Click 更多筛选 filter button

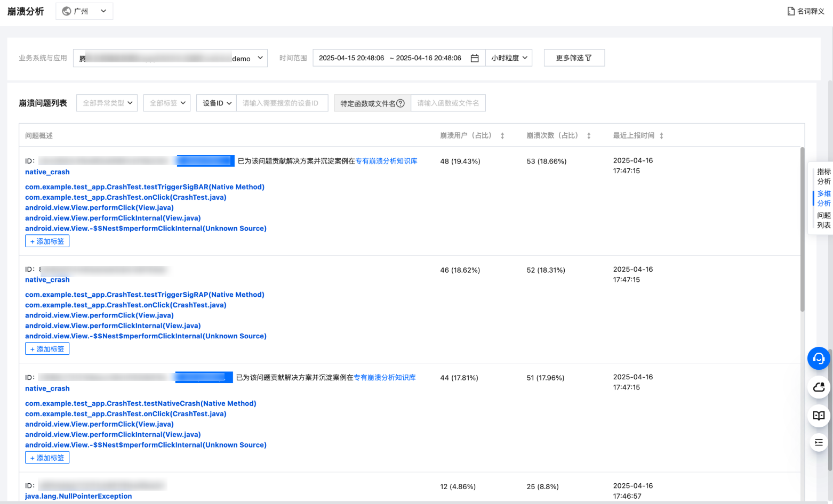pos(574,58)
